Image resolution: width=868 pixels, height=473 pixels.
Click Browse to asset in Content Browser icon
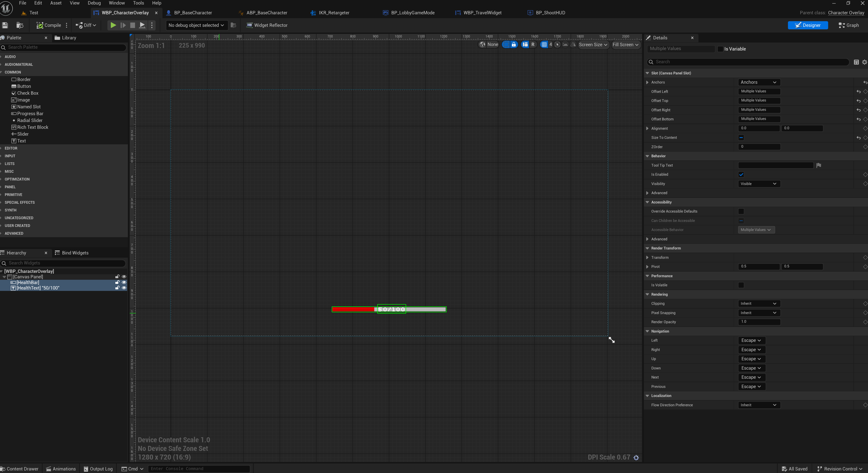tap(20, 25)
